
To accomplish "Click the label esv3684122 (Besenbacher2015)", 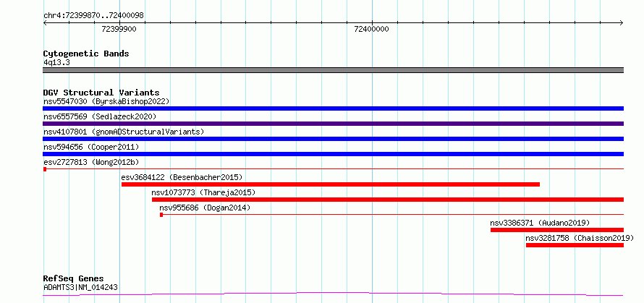I will point(182,177).
